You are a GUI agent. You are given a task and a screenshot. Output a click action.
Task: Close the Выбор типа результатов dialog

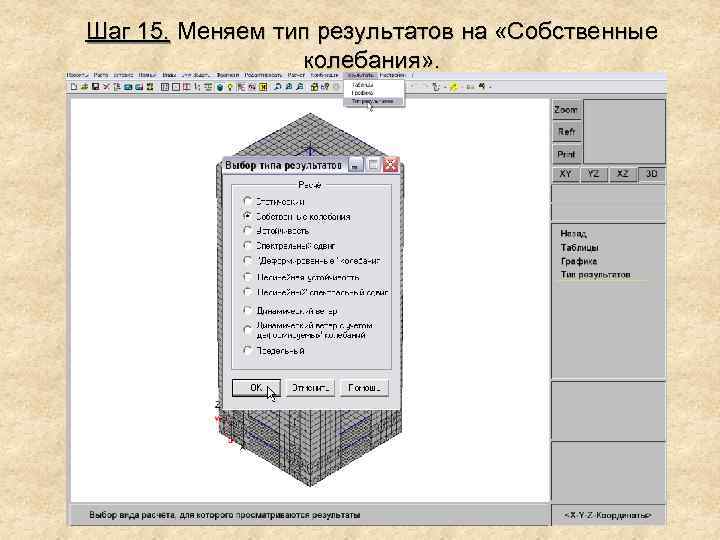point(391,165)
